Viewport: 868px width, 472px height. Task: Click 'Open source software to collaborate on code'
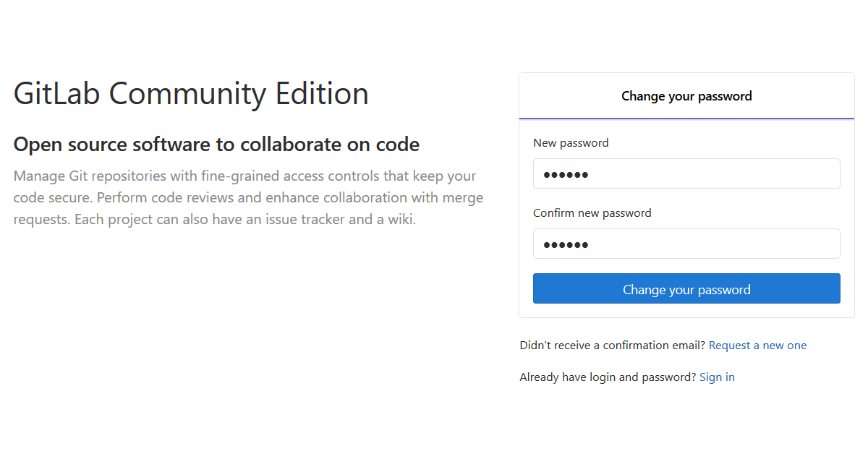(216, 145)
